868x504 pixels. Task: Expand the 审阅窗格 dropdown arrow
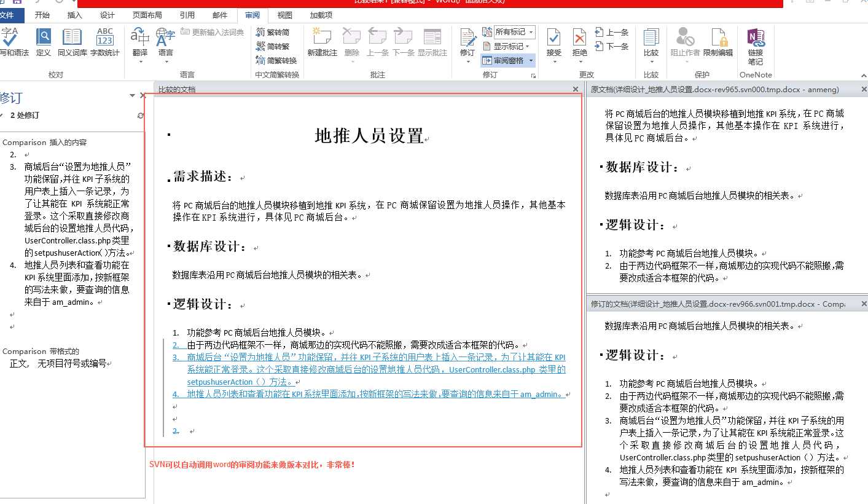click(531, 60)
